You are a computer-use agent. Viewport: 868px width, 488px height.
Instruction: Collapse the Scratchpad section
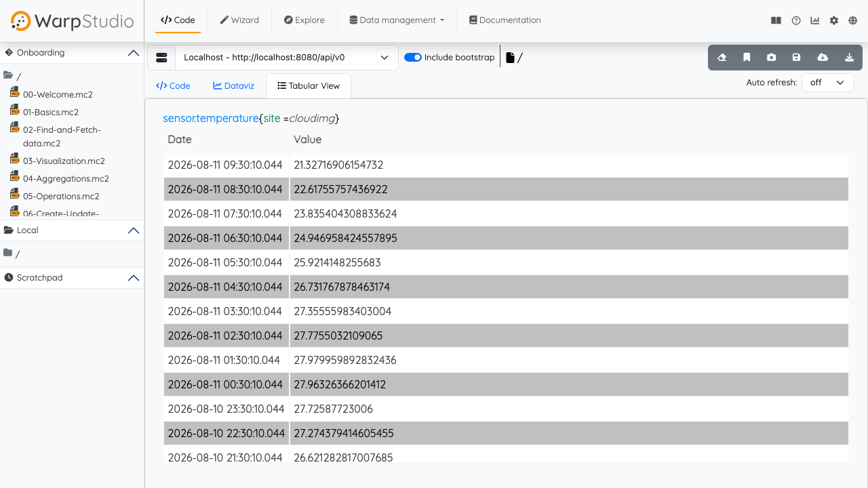(134, 278)
